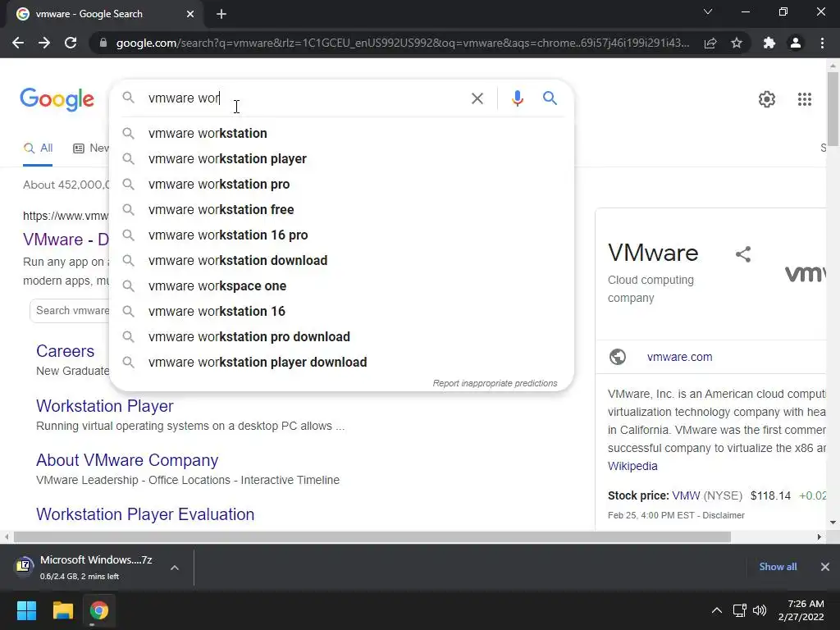Select suggestion vmware workstation pro
Screen dimensions: 840x630
coord(341,185)
